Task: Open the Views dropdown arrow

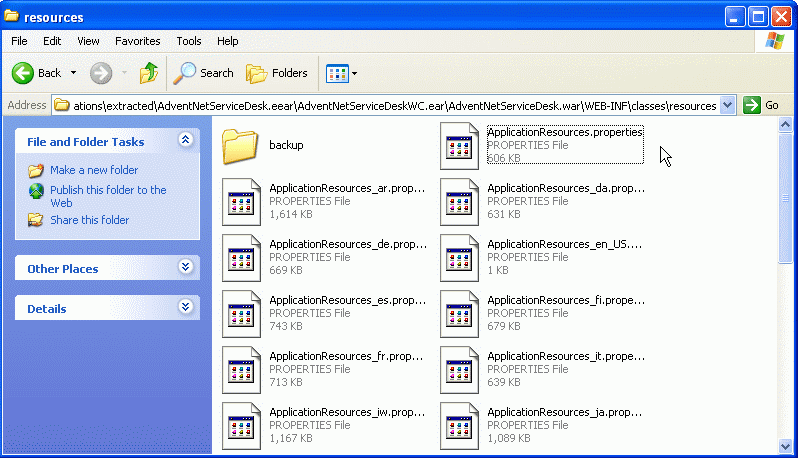Action: tap(355, 74)
